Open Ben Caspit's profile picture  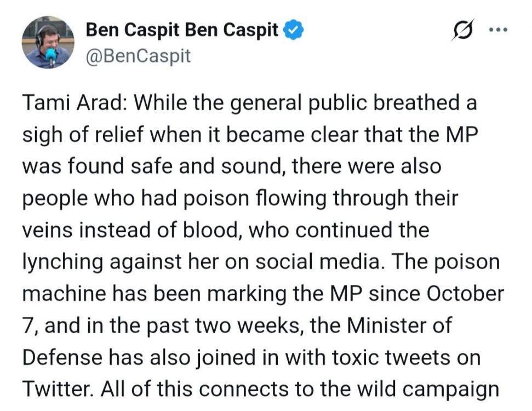click(48, 42)
